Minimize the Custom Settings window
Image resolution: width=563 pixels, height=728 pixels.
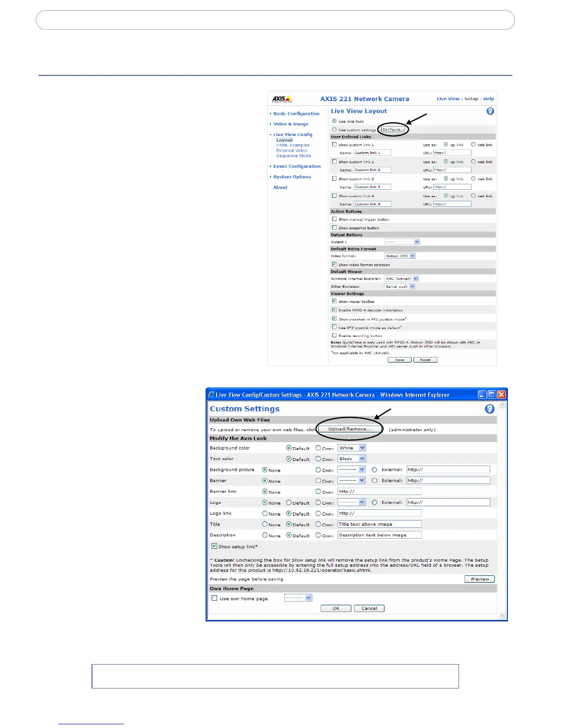[x=482, y=394]
